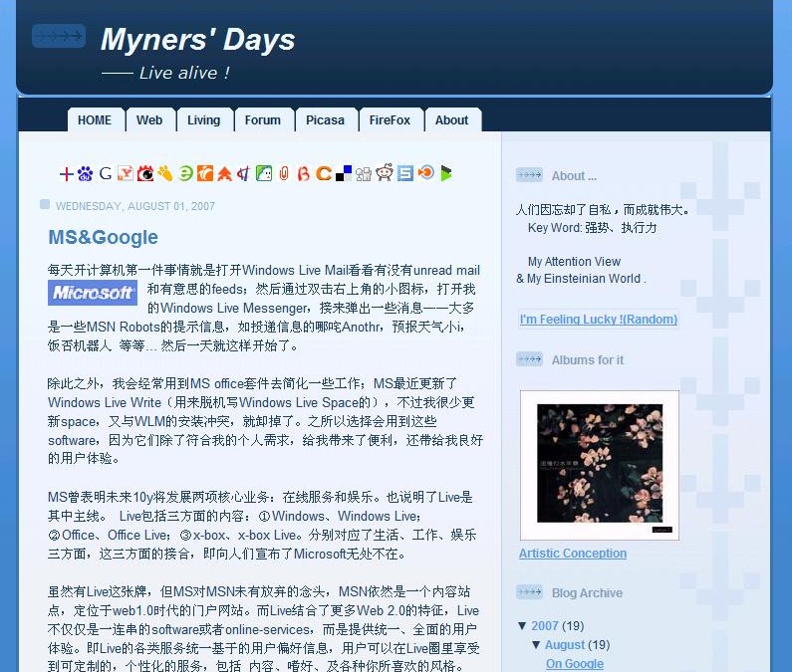Click I'm Feeling Lucky !(Random) link

click(599, 320)
